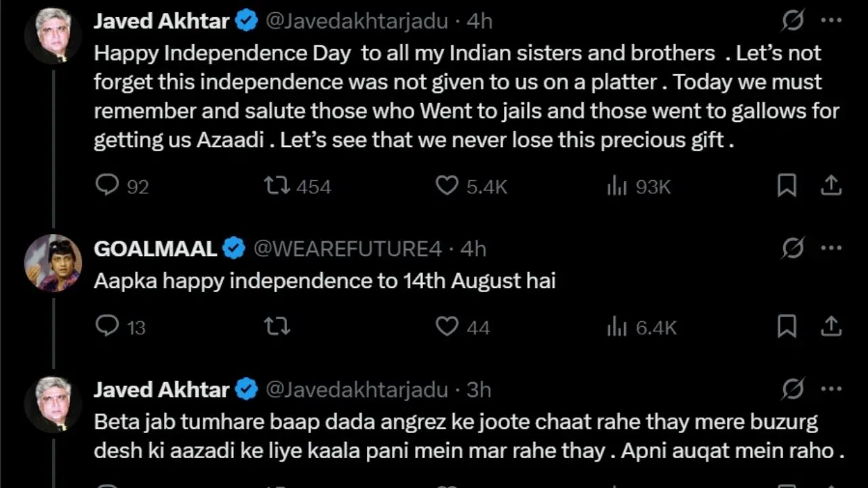Viewport: 868px width, 488px height.
Task: View analytics showing 93K views
Action: tap(617, 186)
